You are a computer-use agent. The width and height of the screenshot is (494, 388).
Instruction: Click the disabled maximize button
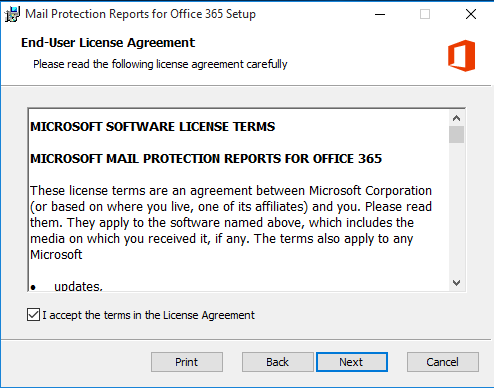click(x=425, y=14)
